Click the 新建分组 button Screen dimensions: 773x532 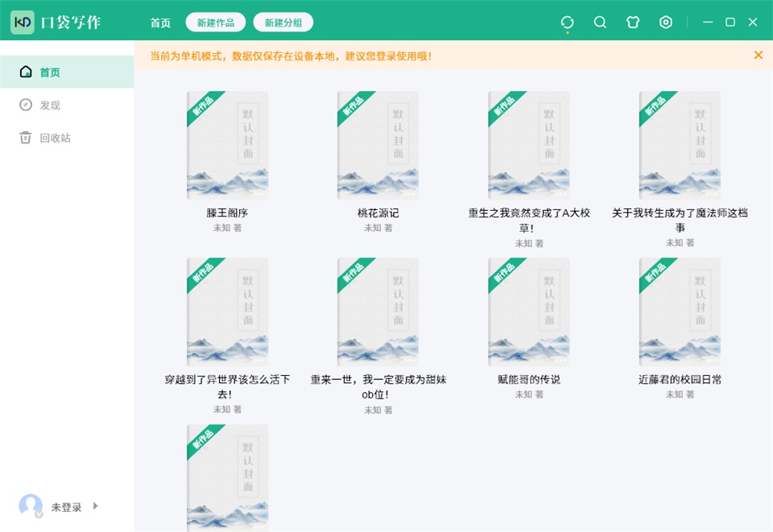283,23
